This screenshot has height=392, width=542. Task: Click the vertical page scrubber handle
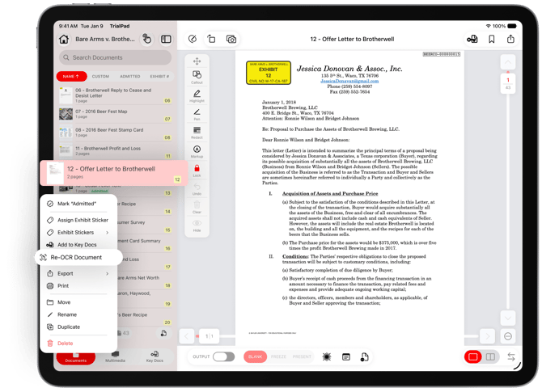[x=508, y=83]
